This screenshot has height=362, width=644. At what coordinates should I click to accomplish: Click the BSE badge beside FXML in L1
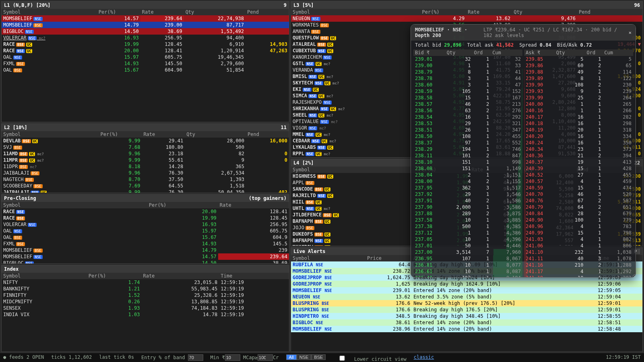[21, 64]
